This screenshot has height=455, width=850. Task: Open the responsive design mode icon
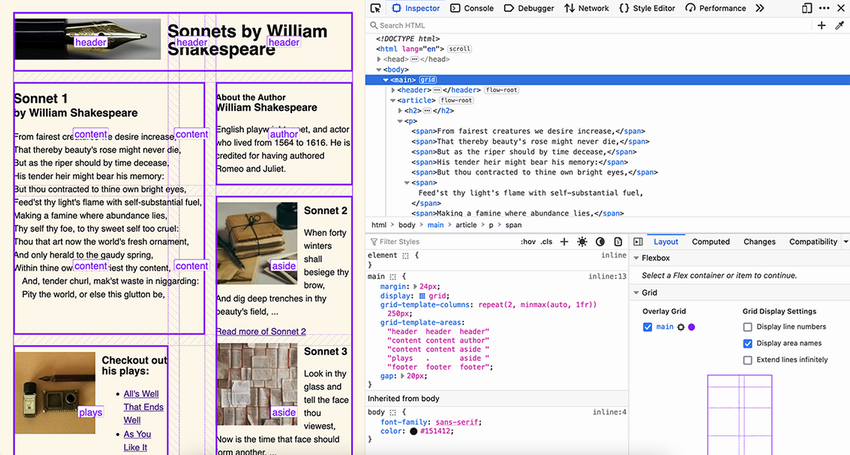click(807, 8)
